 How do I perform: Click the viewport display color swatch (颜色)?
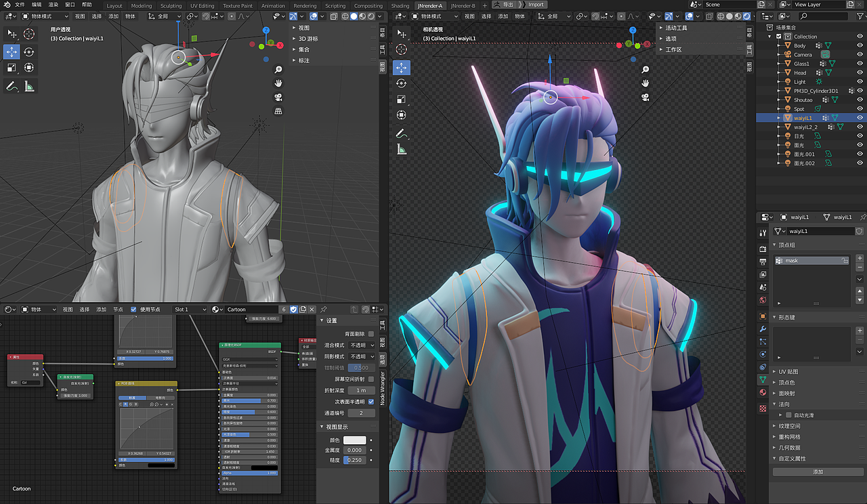click(354, 440)
